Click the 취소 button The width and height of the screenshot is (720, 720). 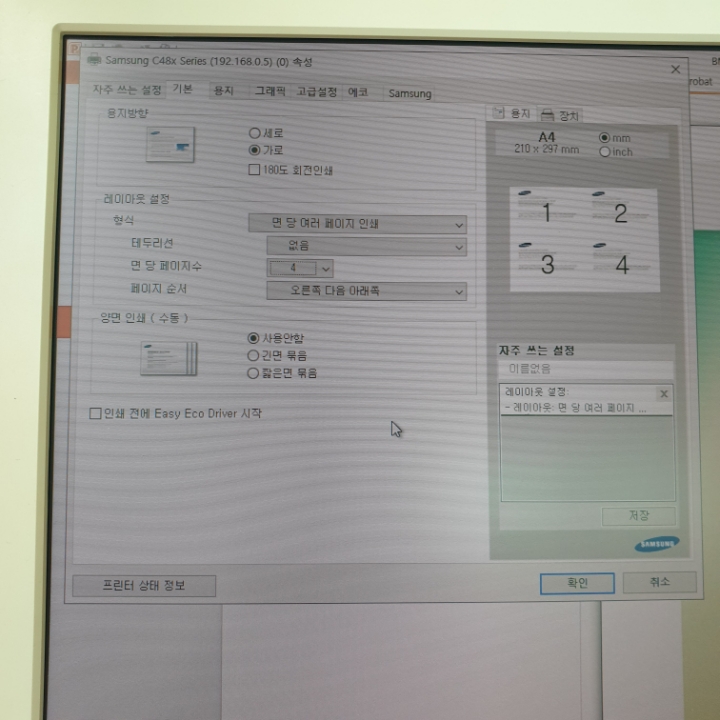pyautogui.click(x=659, y=582)
